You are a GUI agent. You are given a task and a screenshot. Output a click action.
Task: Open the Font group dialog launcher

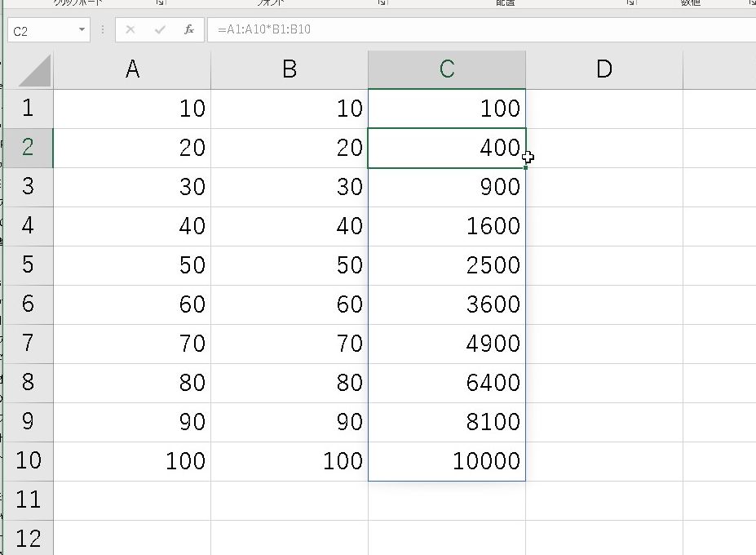pyautogui.click(x=381, y=3)
